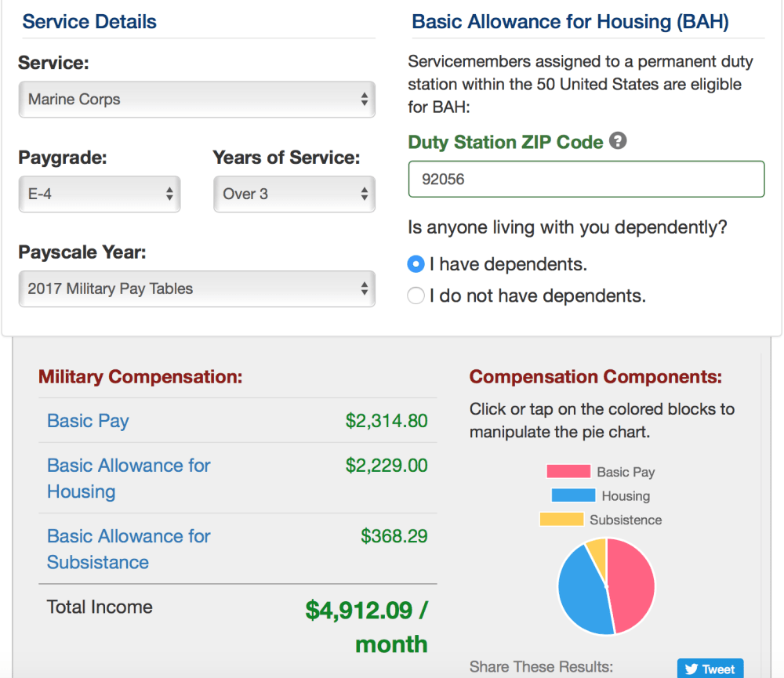Click the pink Basic Pay pie slice
Viewport: 784px width, 678px height.
point(633,584)
